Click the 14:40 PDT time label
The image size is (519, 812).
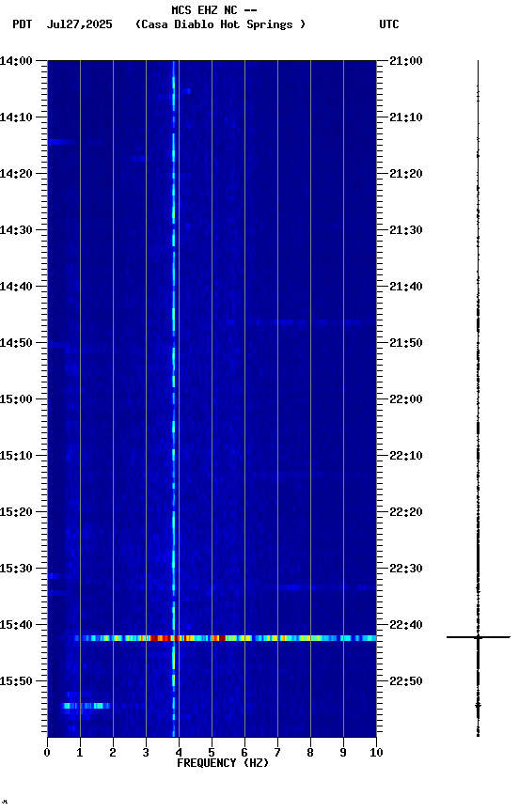point(16,287)
